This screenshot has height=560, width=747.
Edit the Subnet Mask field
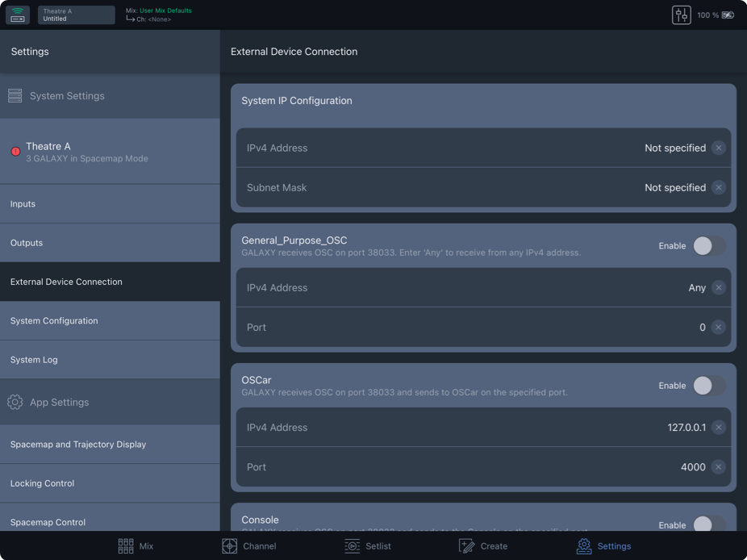[x=483, y=187]
